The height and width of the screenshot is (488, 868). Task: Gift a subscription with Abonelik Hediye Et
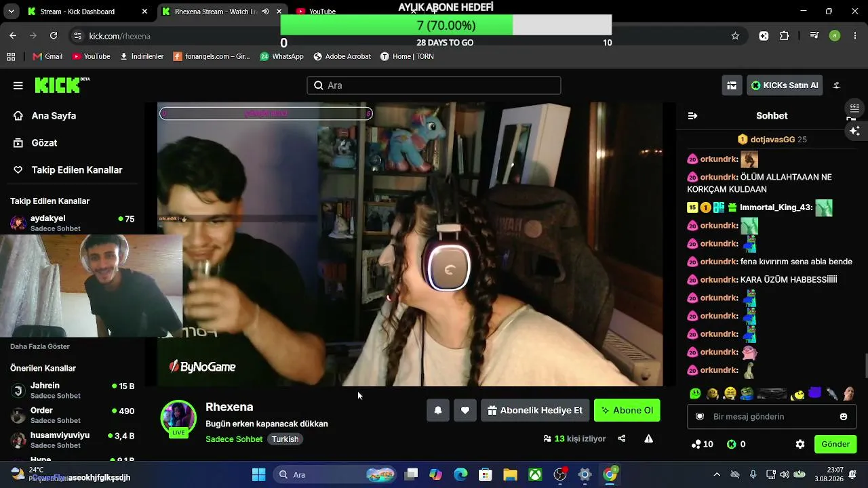coord(535,410)
